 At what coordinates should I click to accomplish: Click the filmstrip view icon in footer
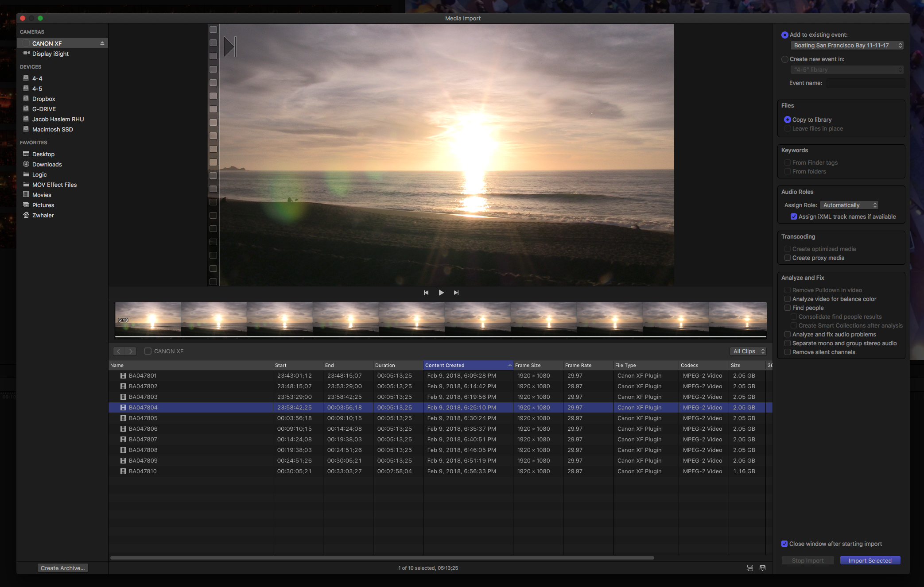[x=762, y=568]
